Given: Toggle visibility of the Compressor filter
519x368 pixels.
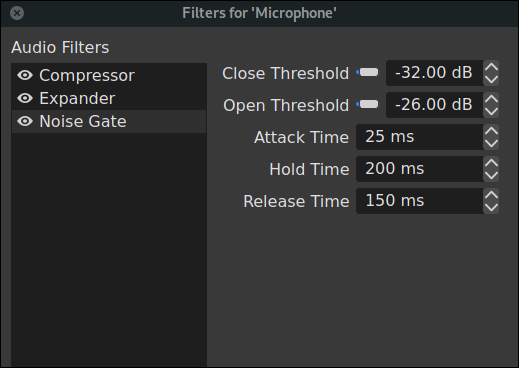Looking at the screenshot, I should pos(25,75).
